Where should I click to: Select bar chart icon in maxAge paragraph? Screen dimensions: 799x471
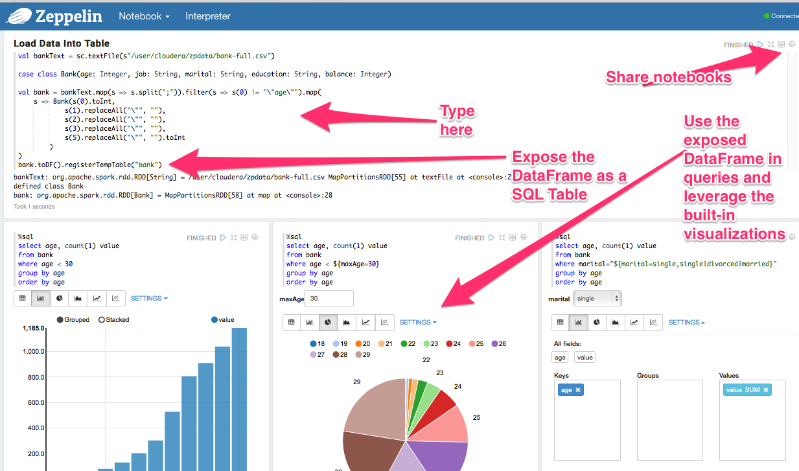tap(310, 322)
